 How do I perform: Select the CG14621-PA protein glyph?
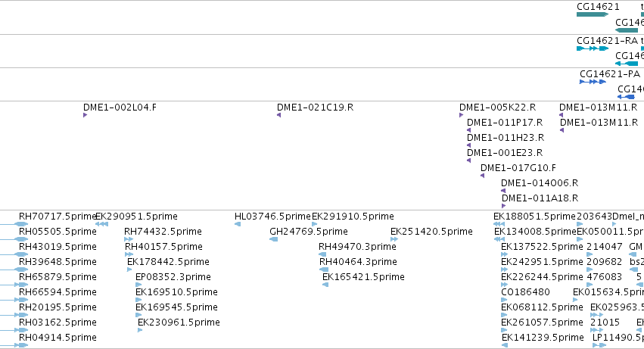click(x=593, y=82)
